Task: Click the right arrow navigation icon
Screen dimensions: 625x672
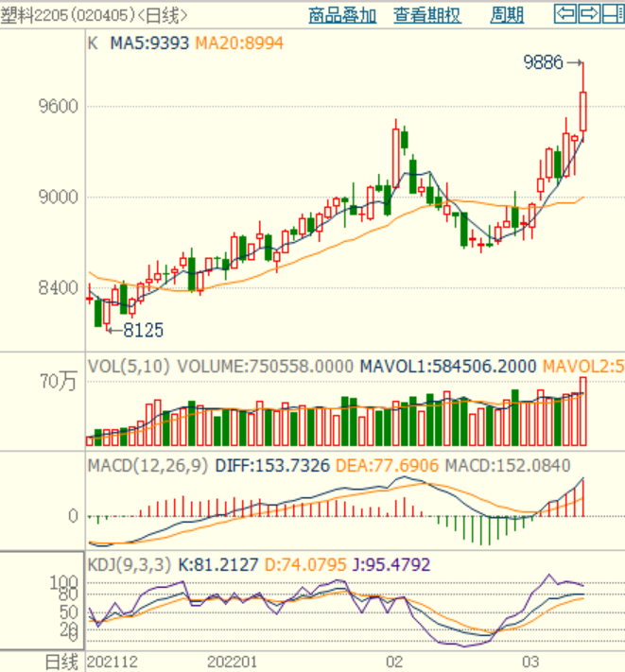Action: [588, 13]
